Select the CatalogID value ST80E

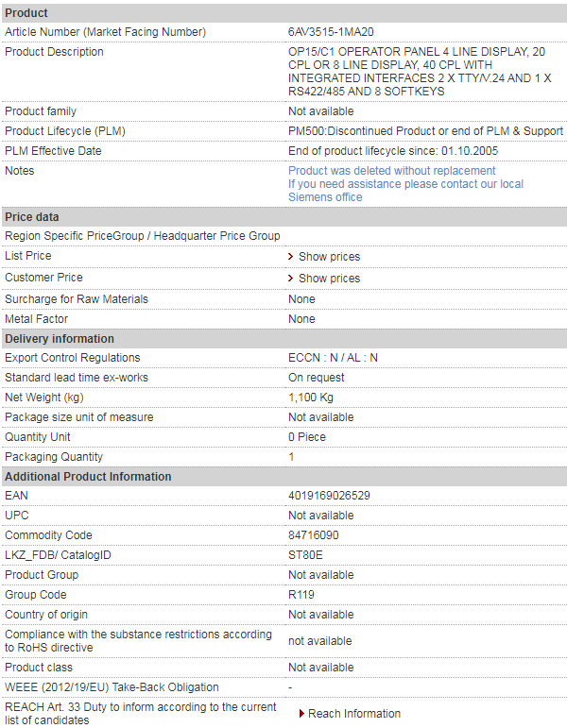[x=305, y=555]
